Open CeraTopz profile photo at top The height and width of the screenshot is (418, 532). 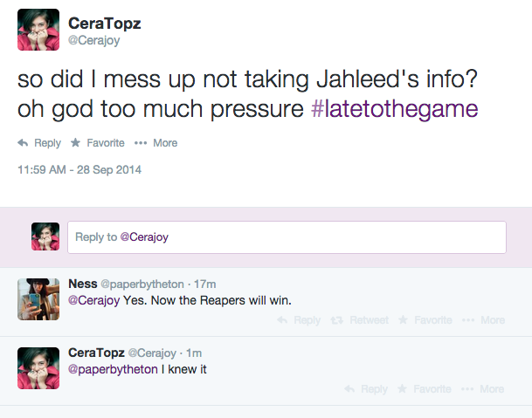pyautogui.click(x=38, y=30)
